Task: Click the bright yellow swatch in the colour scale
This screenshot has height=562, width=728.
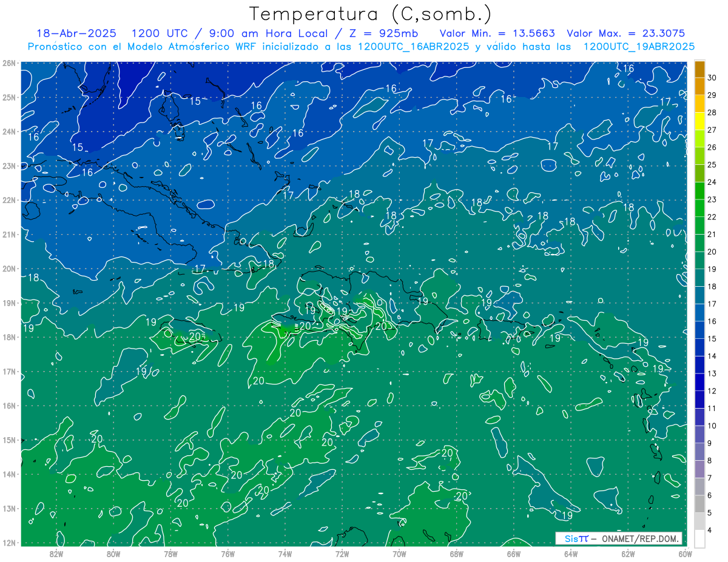Action: point(699,121)
